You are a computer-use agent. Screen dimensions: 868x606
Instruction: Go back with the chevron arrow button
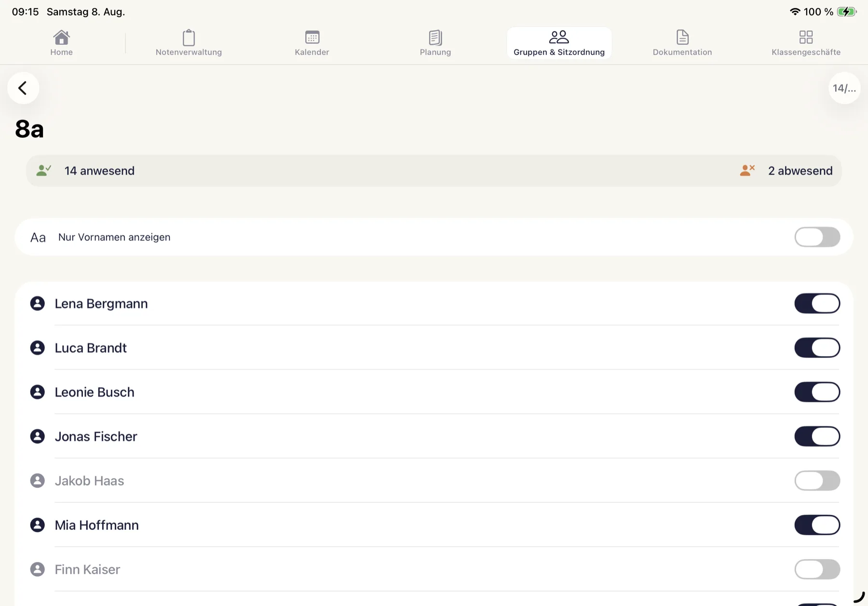click(x=23, y=88)
